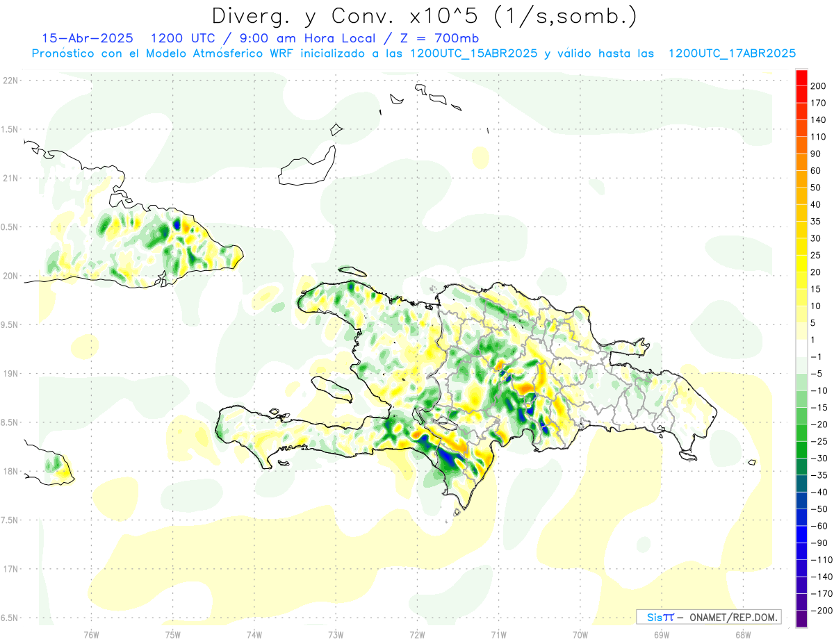Viewport: 834px width, 644px height.
Task: Click the "90" color scale value
Action: point(816,154)
